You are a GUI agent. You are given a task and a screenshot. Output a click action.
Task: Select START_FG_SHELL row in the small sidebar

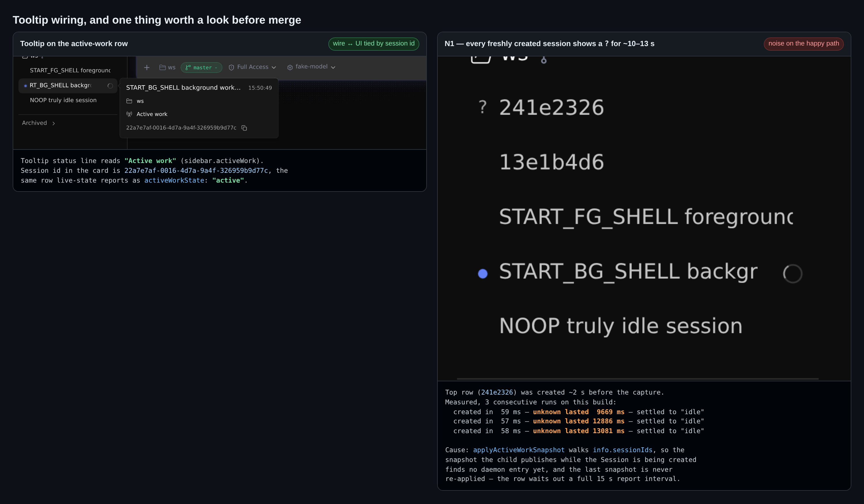pos(68,70)
